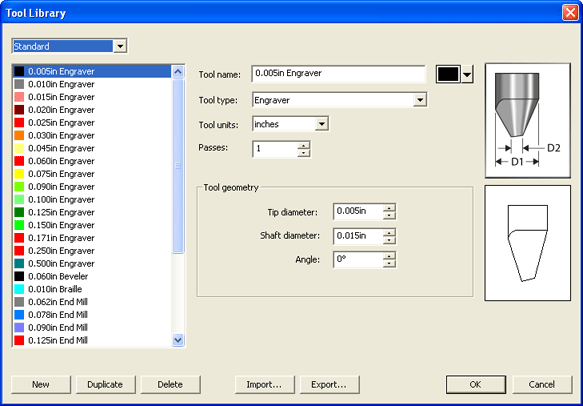
Task: Click the Import... button
Action: point(264,384)
